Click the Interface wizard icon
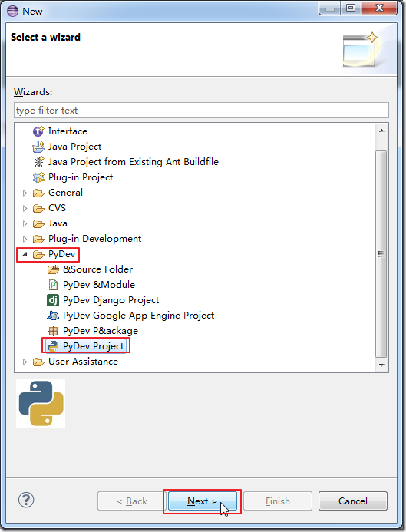This screenshot has height=532, width=406. [x=38, y=131]
